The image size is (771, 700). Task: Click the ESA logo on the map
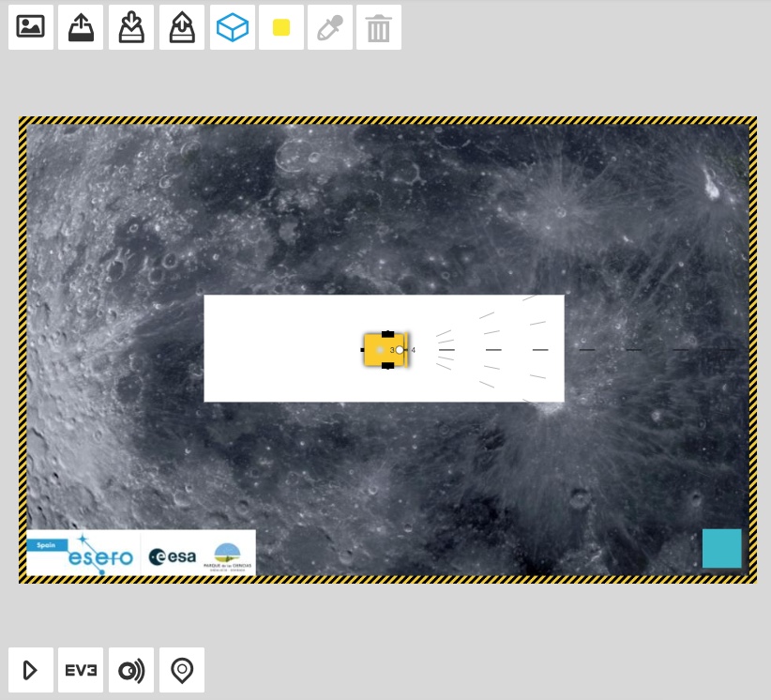[173, 556]
